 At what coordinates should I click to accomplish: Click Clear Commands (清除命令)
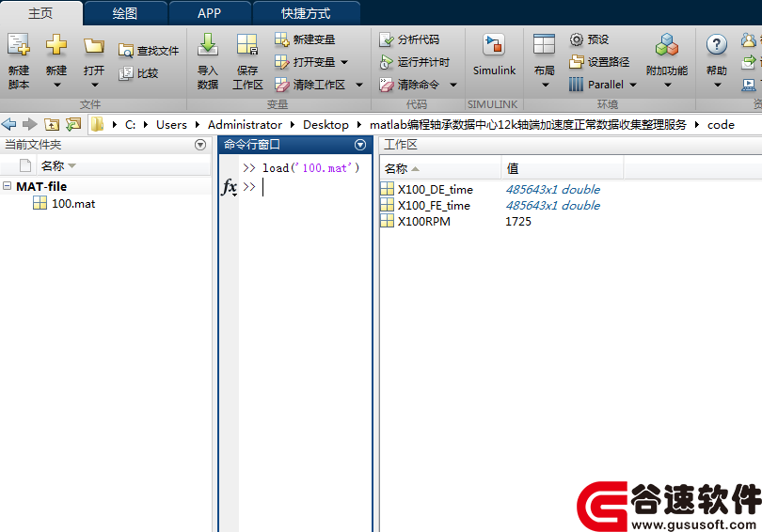[x=409, y=85]
